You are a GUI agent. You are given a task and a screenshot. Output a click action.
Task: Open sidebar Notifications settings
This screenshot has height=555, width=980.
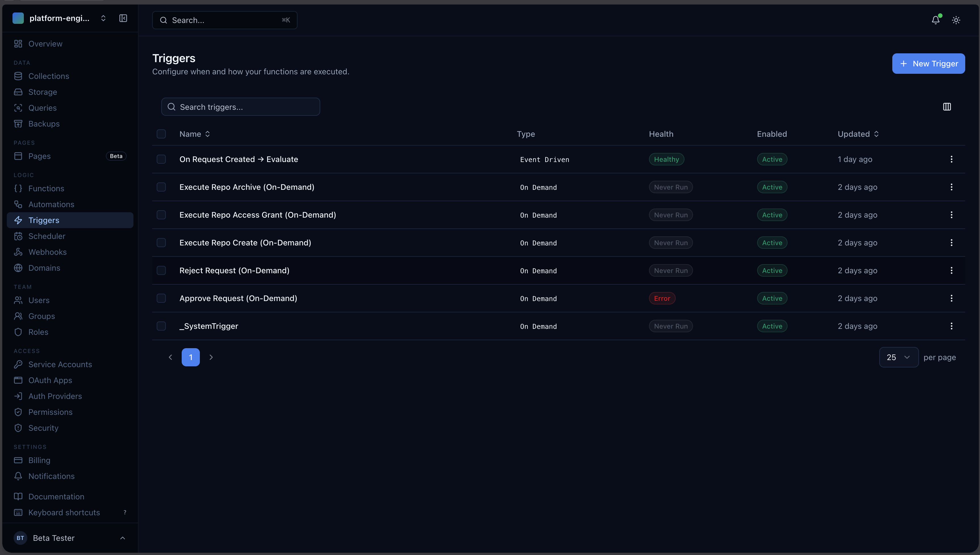coord(70,476)
